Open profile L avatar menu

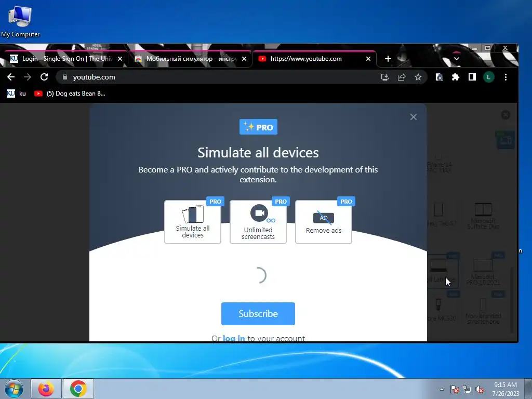[488, 77]
